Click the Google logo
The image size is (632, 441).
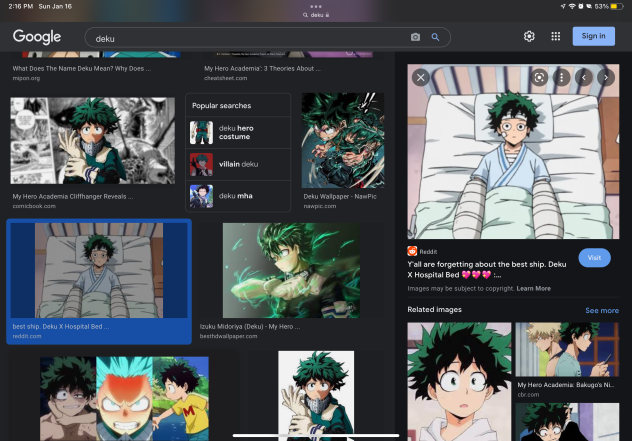click(x=37, y=37)
